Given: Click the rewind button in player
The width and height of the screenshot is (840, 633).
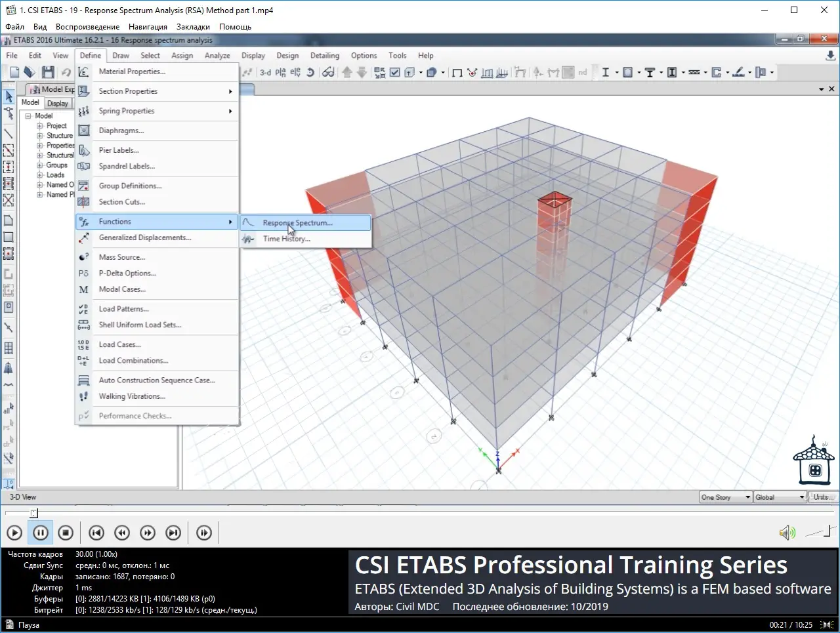Looking at the screenshot, I should 122,533.
